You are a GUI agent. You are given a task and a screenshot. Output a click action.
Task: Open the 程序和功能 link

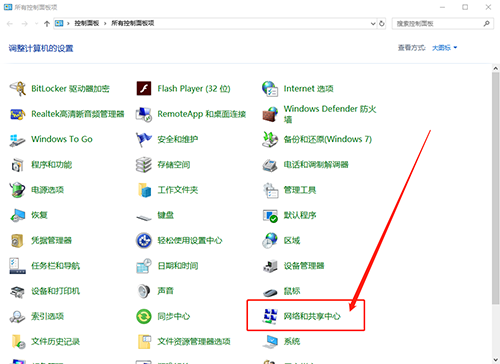pyautogui.click(x=51, y=165)
